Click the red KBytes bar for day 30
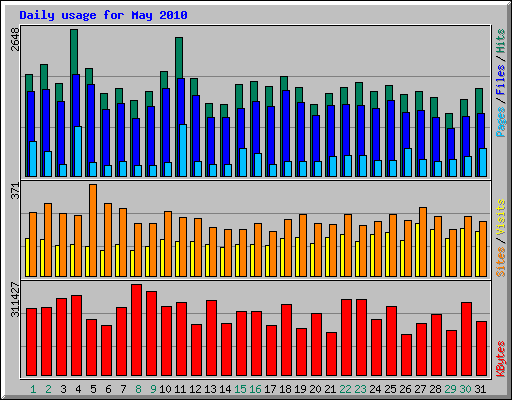The height and width of the screenshot is (400, 512). pyautogui.click(x=466, y=339)
